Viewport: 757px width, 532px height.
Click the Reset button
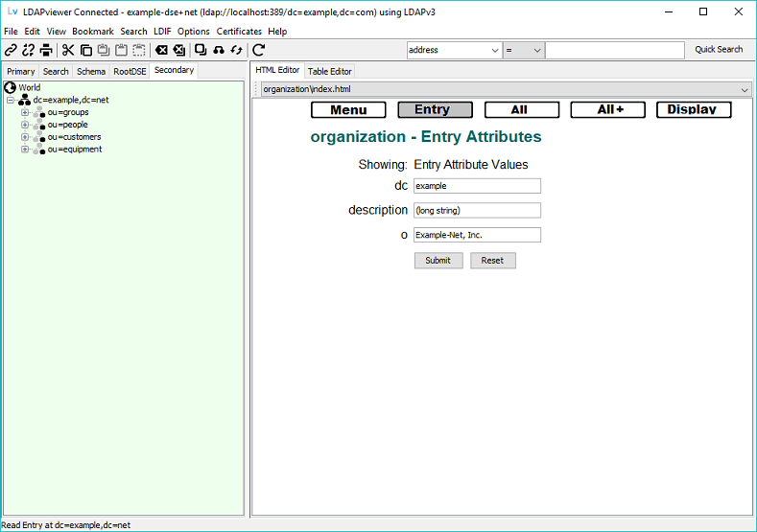click(493, 261)
